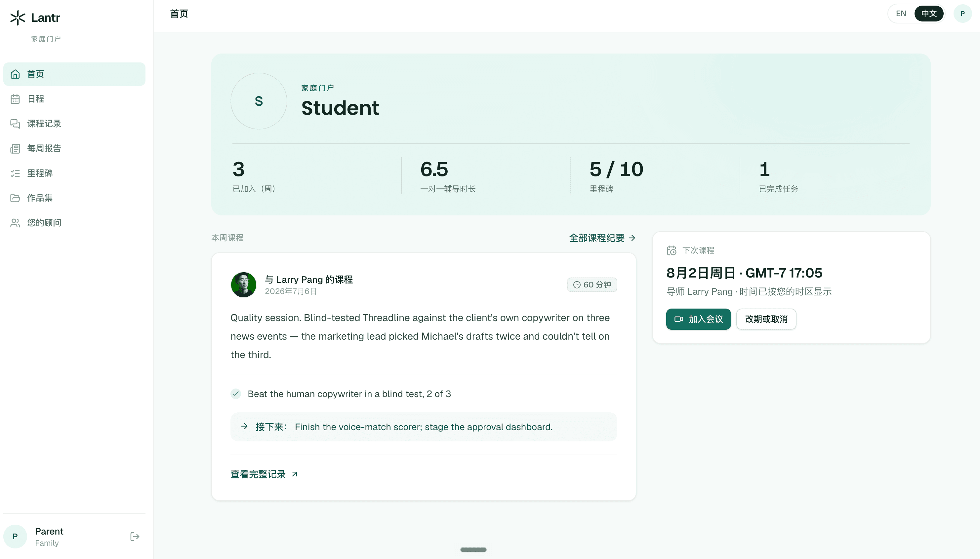Click Larry Pang's profile photo

(243, 285)
